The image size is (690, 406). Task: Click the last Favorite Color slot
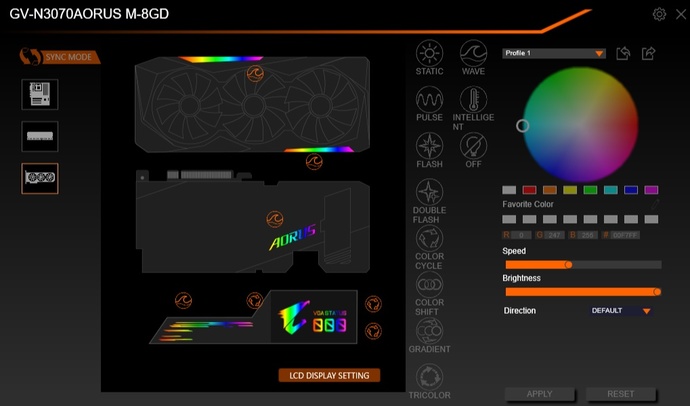(x=651, y=219)
